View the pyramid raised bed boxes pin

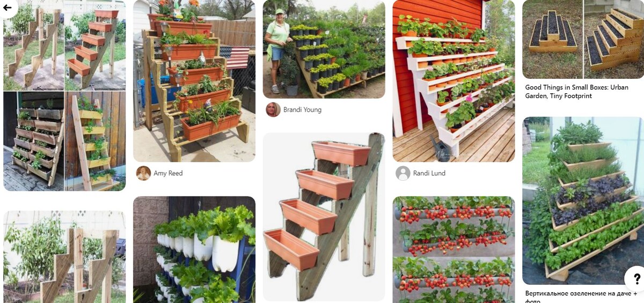[x=583, y=40]
